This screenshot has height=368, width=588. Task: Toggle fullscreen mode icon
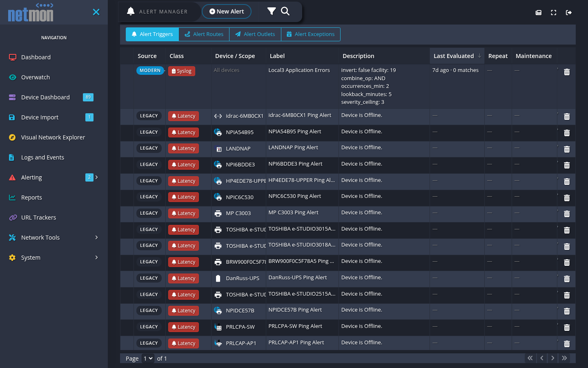click(x=554, y=13)
